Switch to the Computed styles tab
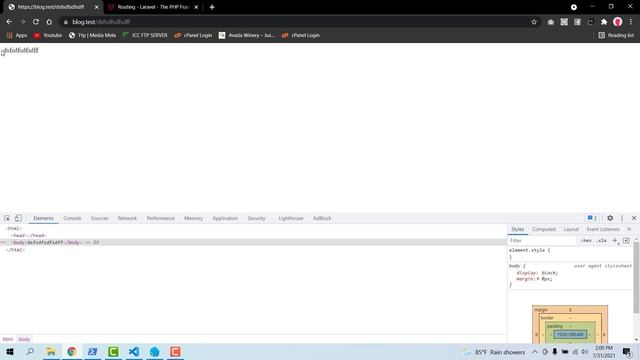The image size is (640, 360). point(544,229)
